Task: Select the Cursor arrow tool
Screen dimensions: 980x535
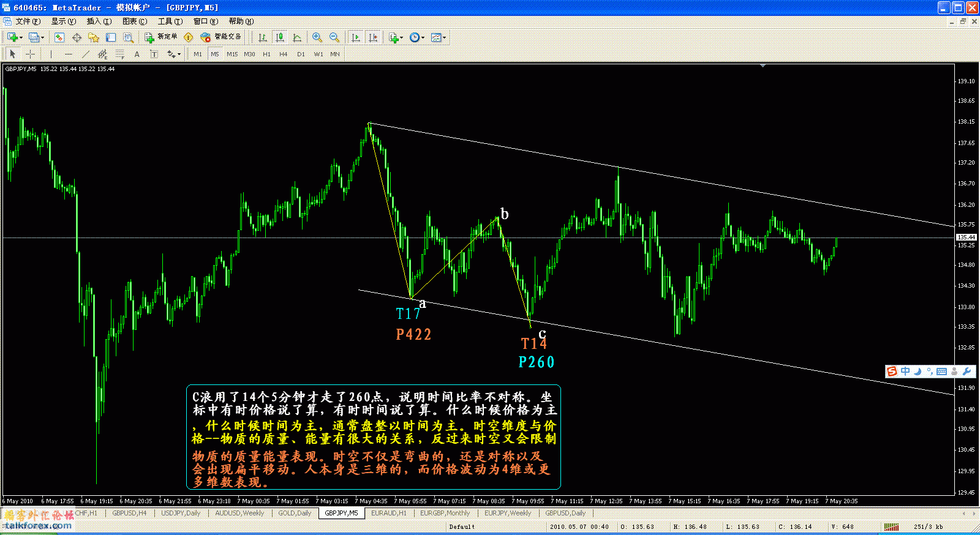Action: point(13,54)
